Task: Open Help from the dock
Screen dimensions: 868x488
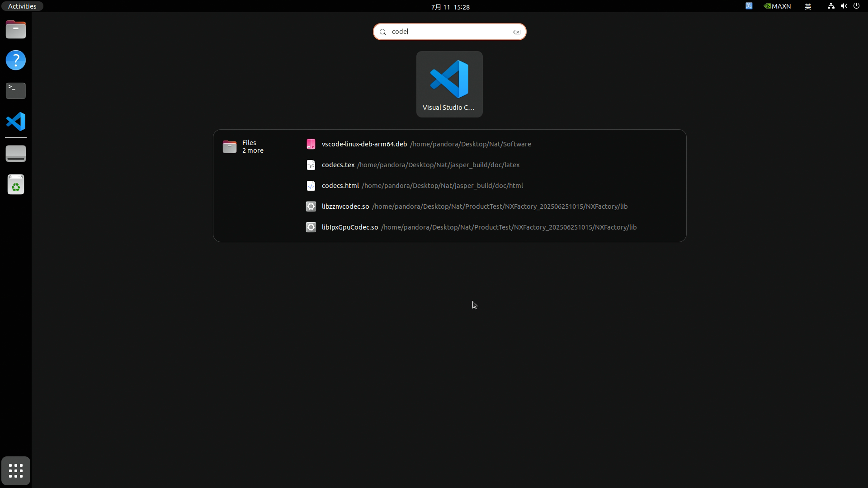Action: tap(16, 60)
